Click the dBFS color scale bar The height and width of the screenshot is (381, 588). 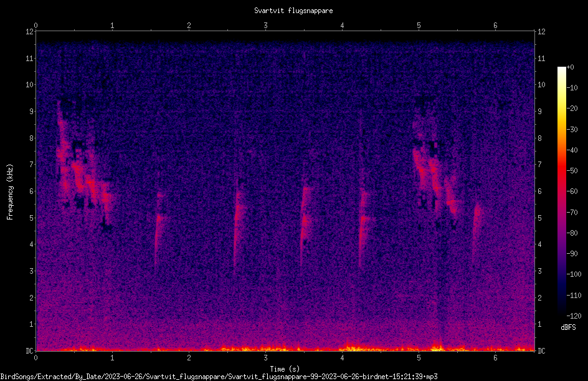click(x=562, y=191)
